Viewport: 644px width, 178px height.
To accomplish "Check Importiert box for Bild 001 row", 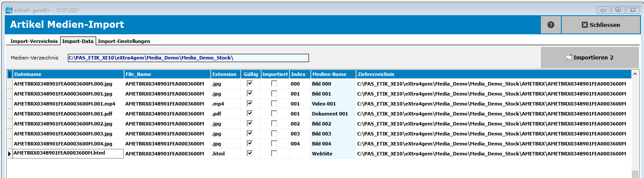I will click(x=274, y=93).
